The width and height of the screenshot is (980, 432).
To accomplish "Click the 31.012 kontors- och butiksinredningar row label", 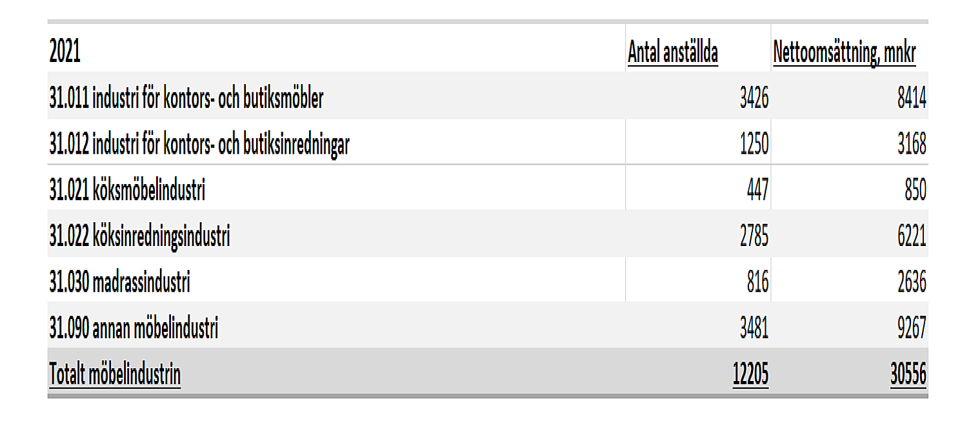I will pyautogui.click(x=199, y=145).
